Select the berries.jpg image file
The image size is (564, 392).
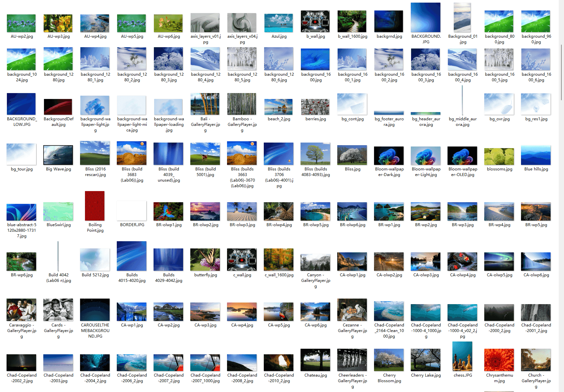315,107
